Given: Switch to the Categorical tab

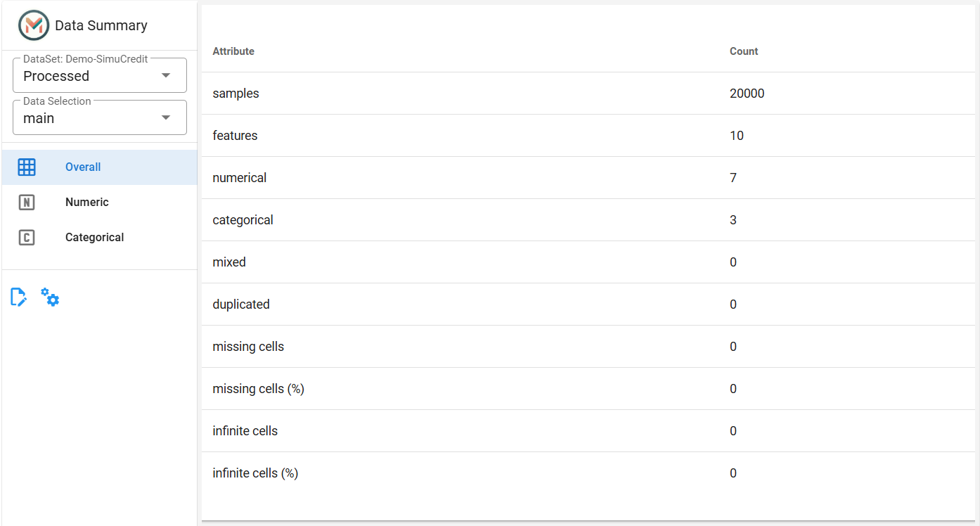Looking at the screenshot, I should point(99,238).
